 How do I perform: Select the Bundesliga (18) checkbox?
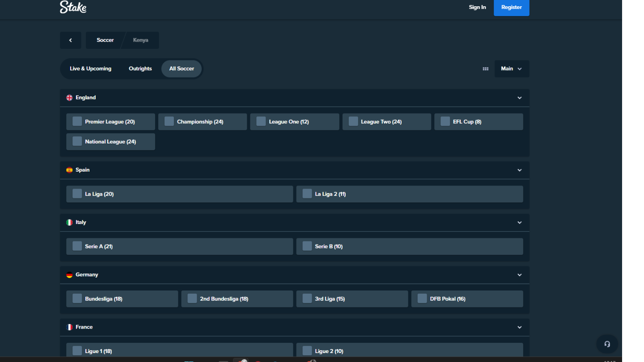pos(77,299)
